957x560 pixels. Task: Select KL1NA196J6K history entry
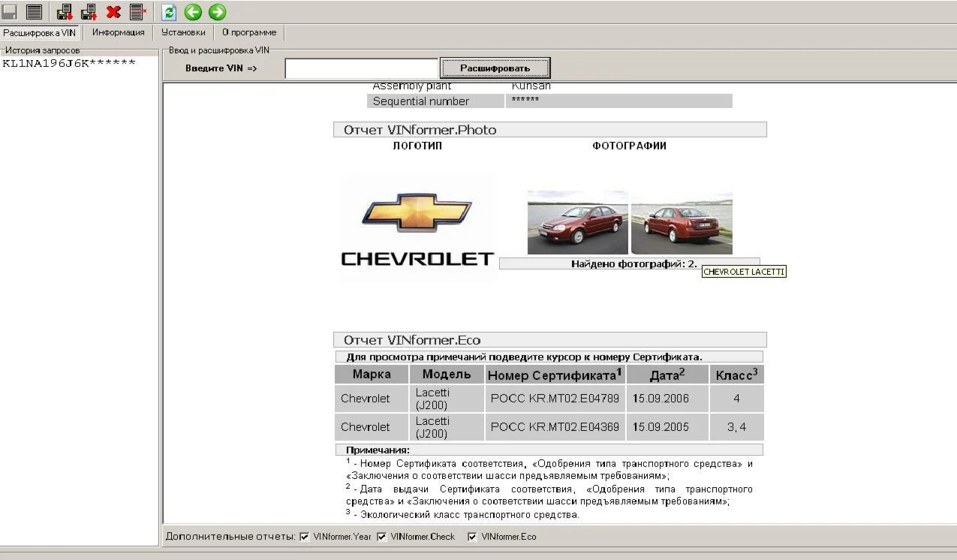click(69, 62)
